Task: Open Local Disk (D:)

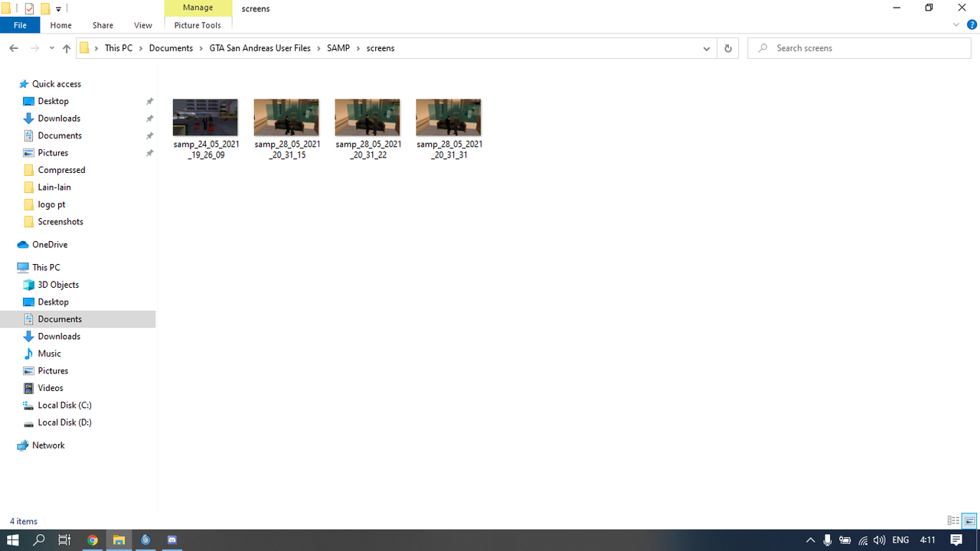Action: [64, 422]
